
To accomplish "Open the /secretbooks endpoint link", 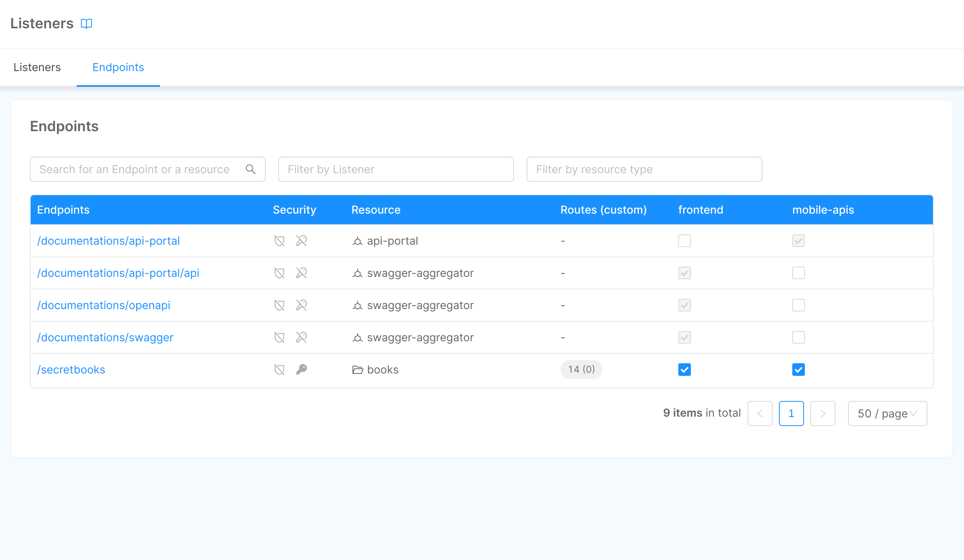I will point(71,370).
